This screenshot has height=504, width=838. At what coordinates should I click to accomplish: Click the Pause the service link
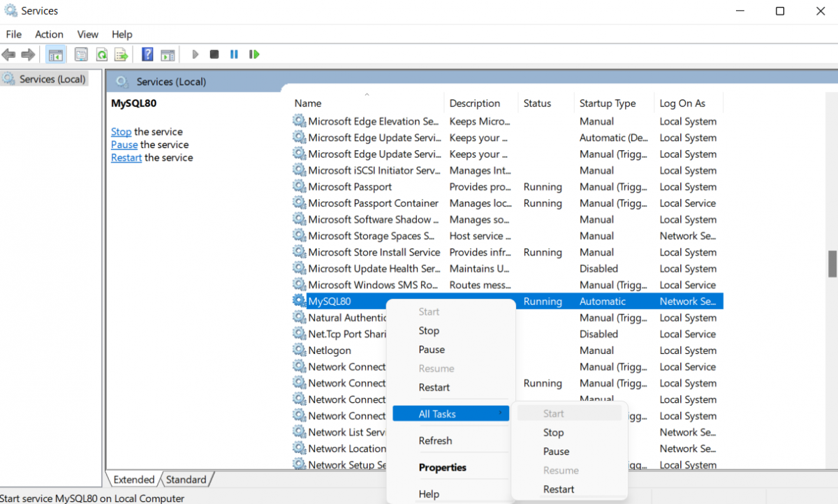tap(124, 144)
